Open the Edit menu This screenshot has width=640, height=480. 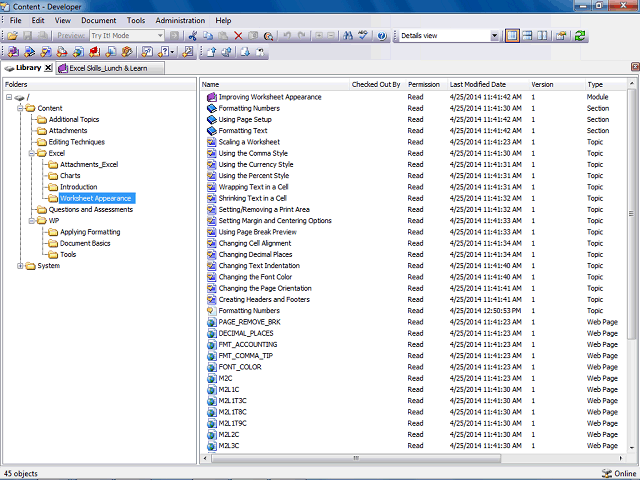[38, 20]
